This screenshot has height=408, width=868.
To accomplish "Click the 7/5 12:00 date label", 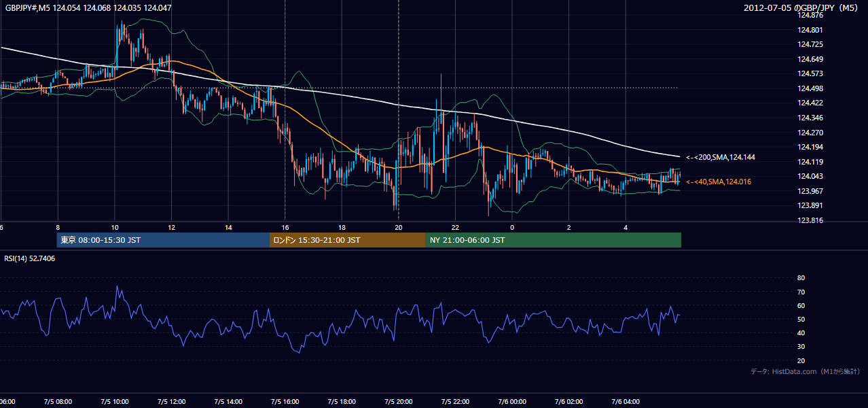I will (x=171, y=402).
